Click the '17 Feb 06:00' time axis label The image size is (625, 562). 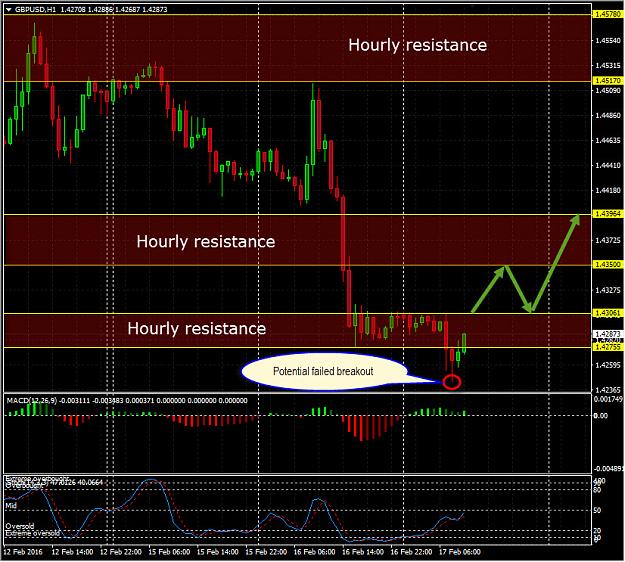[460, 552]
